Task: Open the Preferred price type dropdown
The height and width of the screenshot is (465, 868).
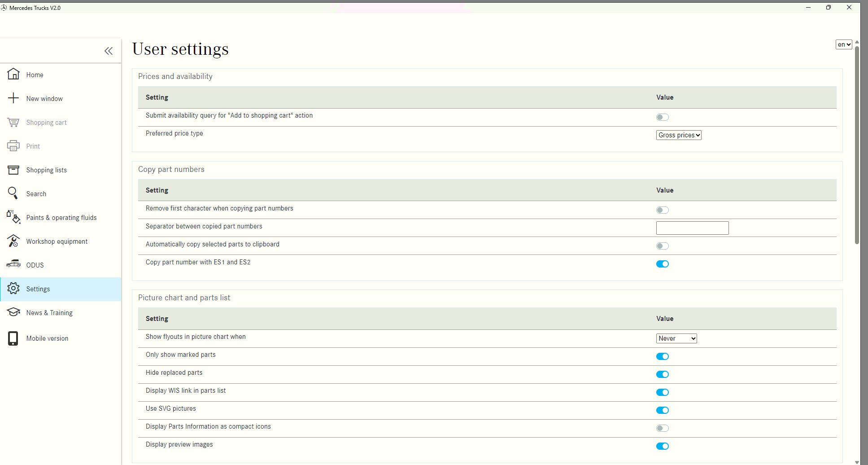Action: pyautogui.click(x=678, y=135)
